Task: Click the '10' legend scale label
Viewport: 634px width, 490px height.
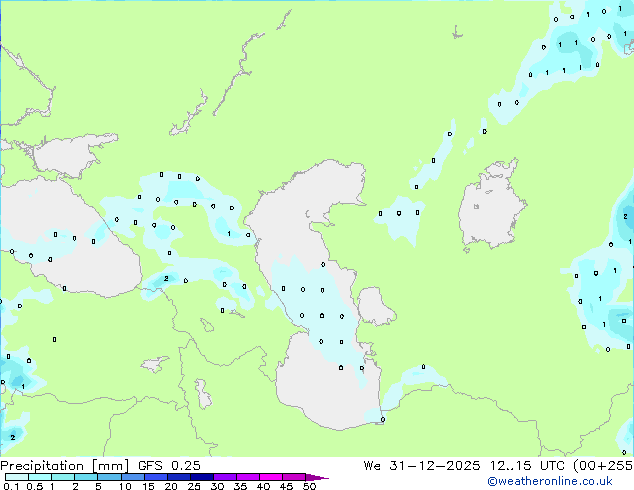Action: tap(125, 486)
